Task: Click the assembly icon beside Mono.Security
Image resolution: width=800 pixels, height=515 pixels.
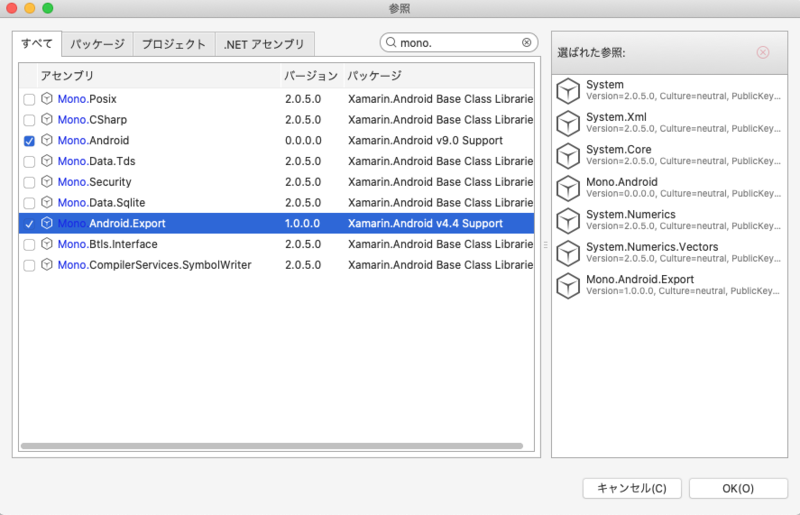Action: (x=47, y=182)
